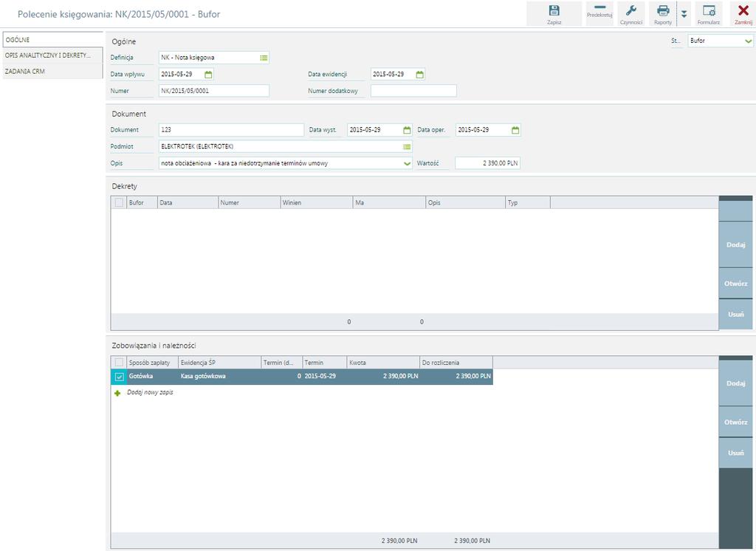Image resolution: width=756 pixels, height=551 pixels.
Task: Sort Dekrety by Data column header
Action: [x=188, y=202]
